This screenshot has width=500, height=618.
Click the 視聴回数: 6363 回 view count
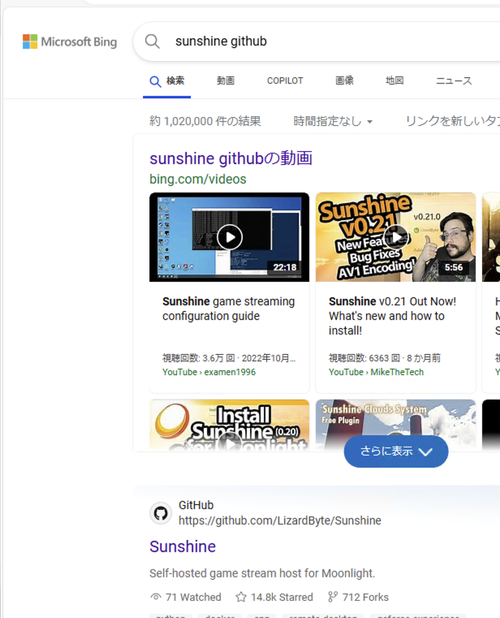(x=364, y=358)
